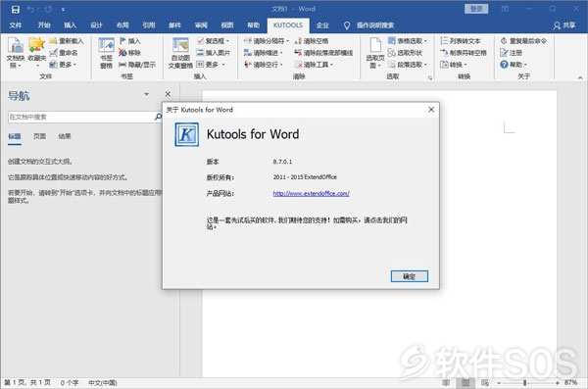Click the 清除空格 tool
588x389 pixels.
pos(312,41)
